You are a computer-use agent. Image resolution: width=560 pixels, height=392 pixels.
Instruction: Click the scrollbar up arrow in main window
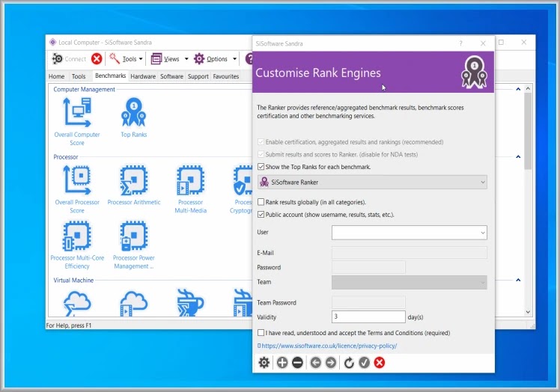528,88
